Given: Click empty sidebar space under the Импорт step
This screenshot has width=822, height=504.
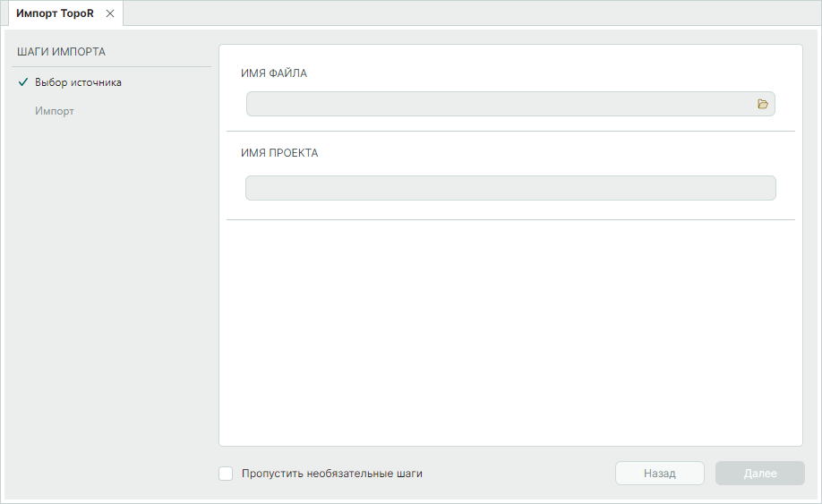Looking at the screenshot, I should tap(107, 286).
